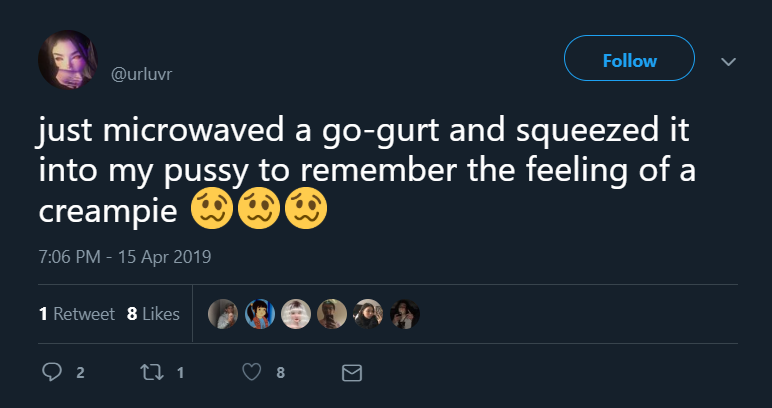Image resolution: width=772 pixels, height=408 pixels.
Task: Click the Follow button
Action: pyautogui.click(x=629, y=60)
